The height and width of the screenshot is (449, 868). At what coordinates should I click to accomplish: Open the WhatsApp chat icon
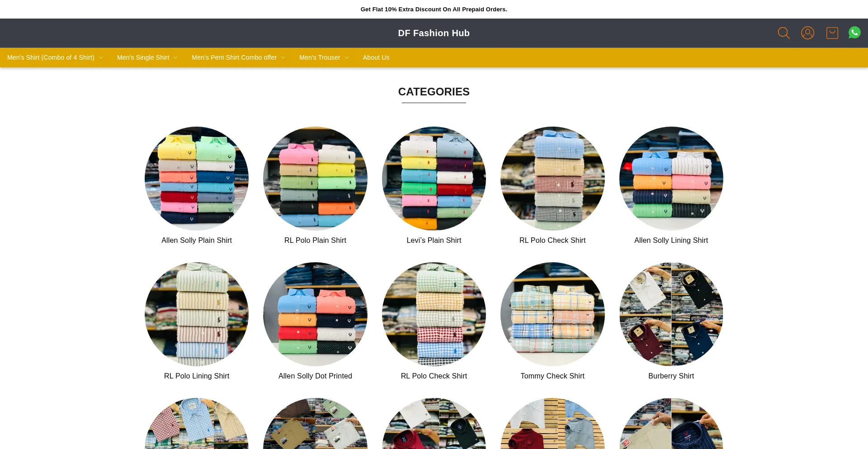point(854,33)
